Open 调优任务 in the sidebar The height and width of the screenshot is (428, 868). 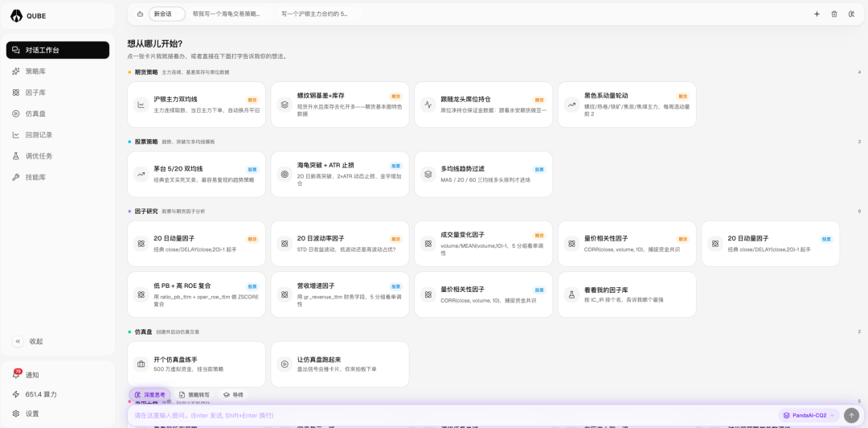(x=58, y=156)
